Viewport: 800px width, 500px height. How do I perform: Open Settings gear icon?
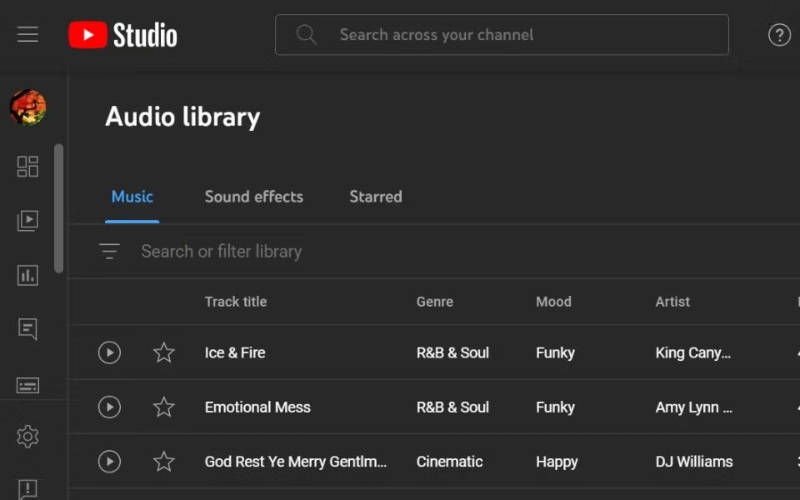click(x=28, y=437)
